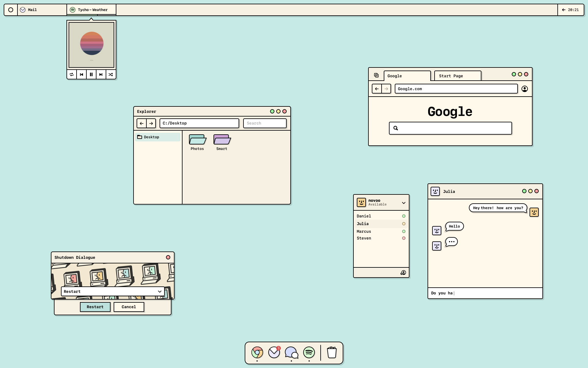Skip to previous track in music player
The height and width of the screenshot is (368, 588).
(x=81, y=75)
